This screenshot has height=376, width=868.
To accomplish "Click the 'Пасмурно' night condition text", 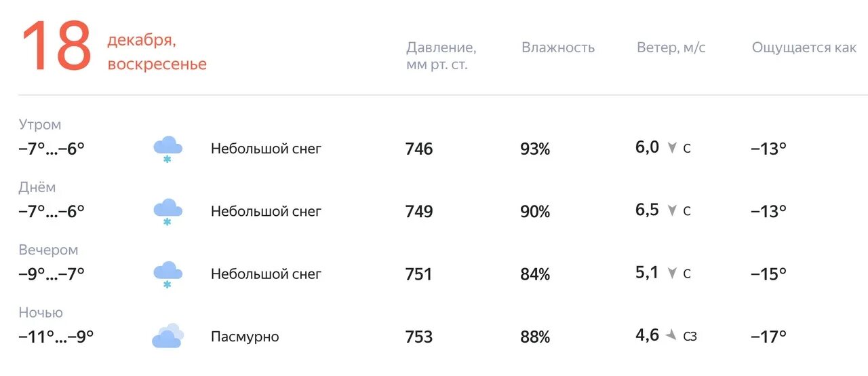I will tap(245, 337).
